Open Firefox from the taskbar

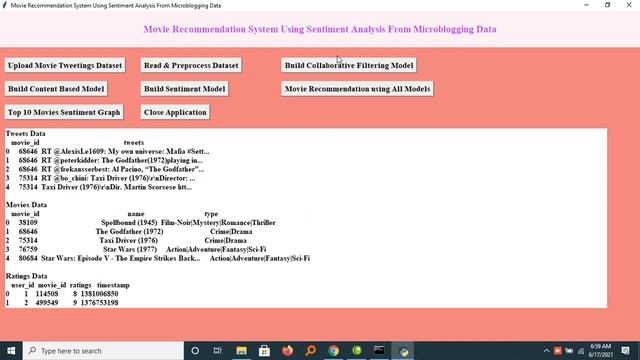click(x=287, y=351)
